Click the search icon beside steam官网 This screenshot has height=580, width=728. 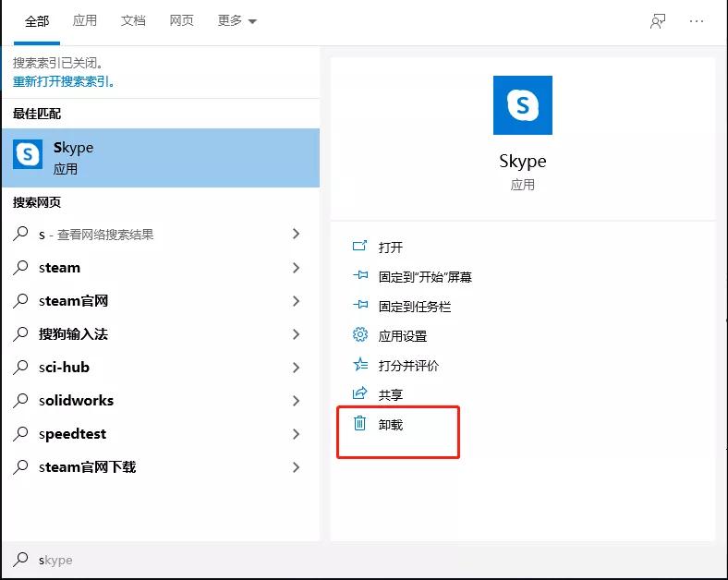point(20,301)
